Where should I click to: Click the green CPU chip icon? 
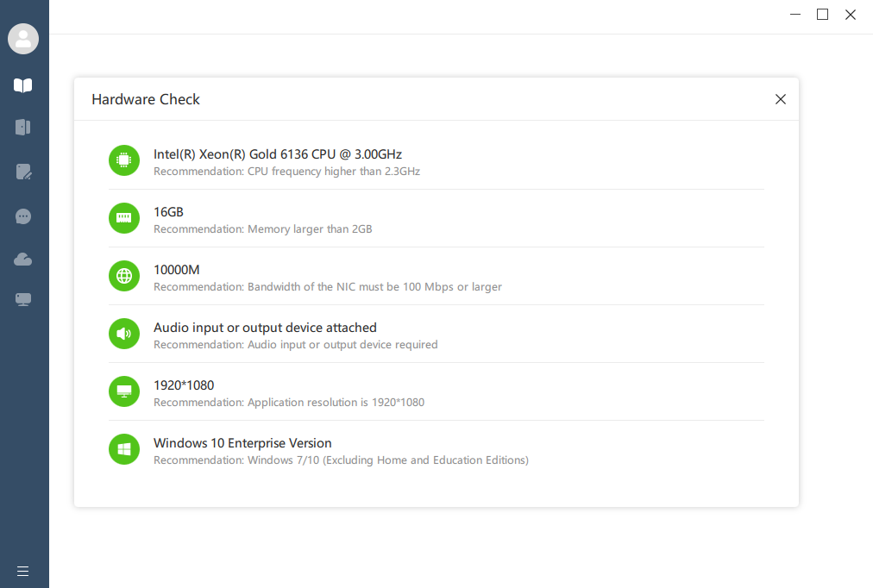[x=124, y=160]
